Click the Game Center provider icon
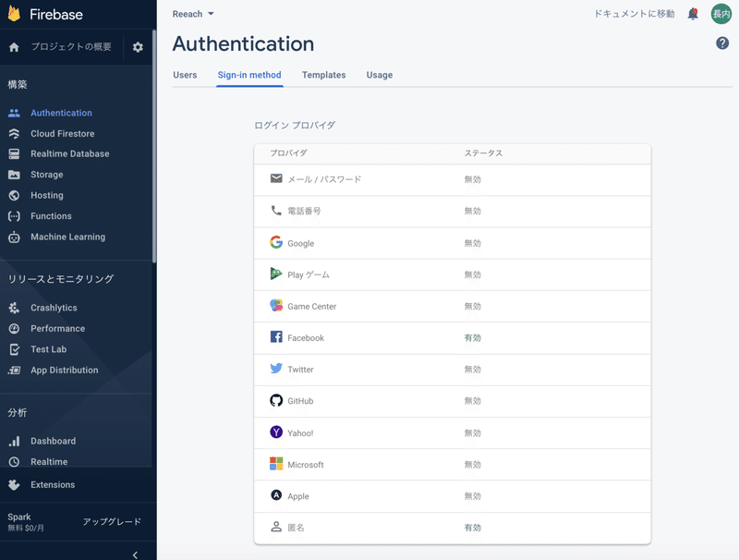The width and height of the screenshot is (739, 560). 276,305
